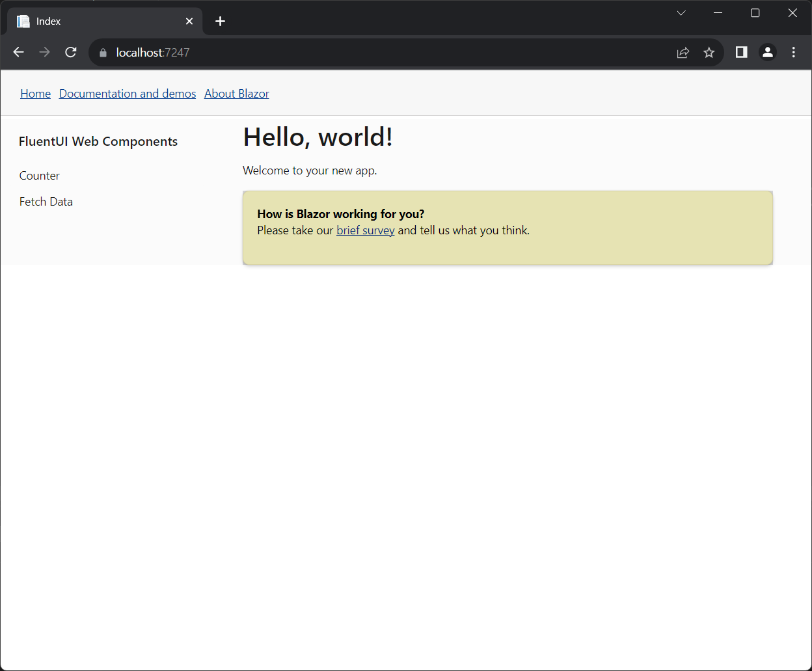
Task: Go back using the browser back arrow
Action: [19, 53]
